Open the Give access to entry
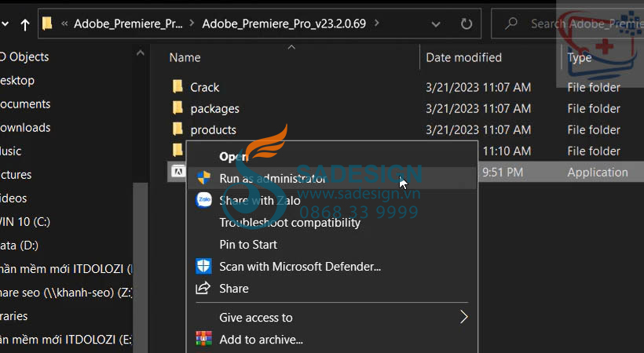Image resolution: width=644 pixels, height=353 pixels. pyautogui.click(x=332, y=317)
